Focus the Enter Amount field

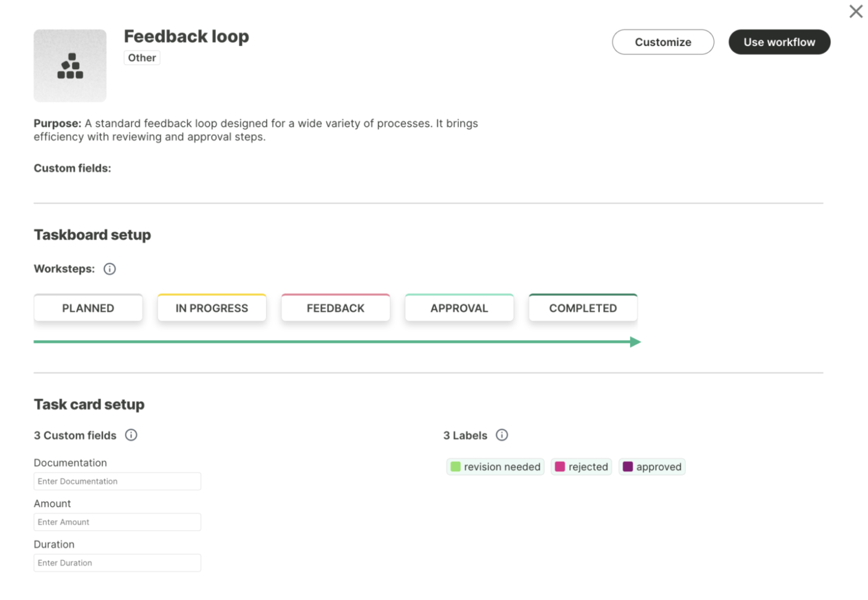click(117, 522)
